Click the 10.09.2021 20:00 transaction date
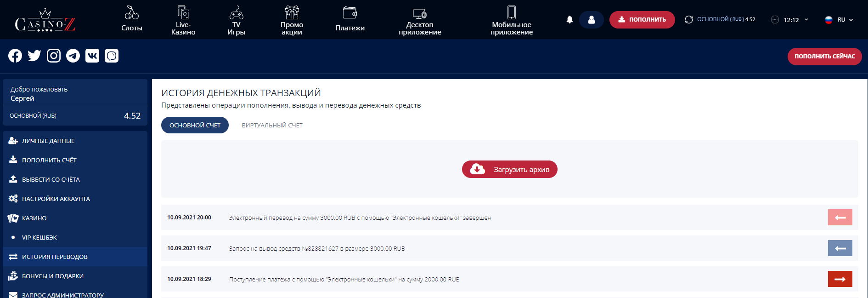 tap(189, 218)
